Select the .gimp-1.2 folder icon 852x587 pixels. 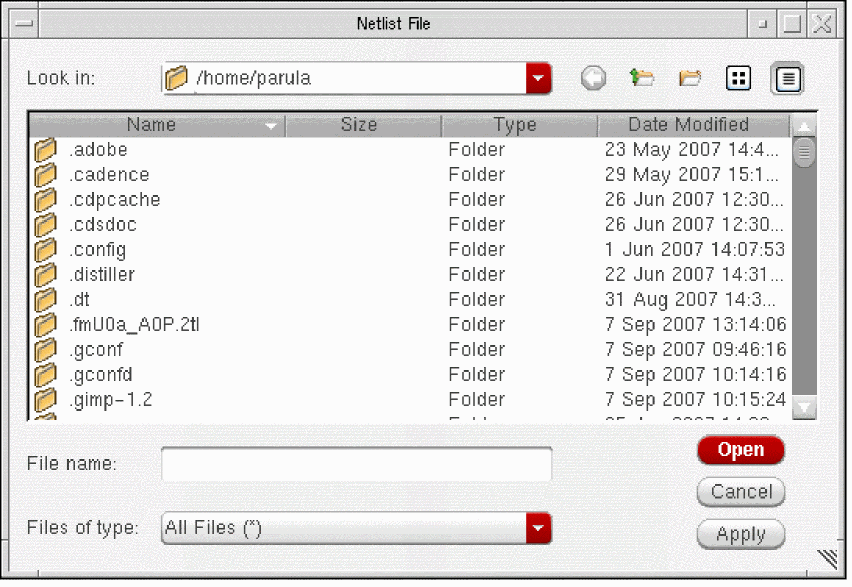46,399
